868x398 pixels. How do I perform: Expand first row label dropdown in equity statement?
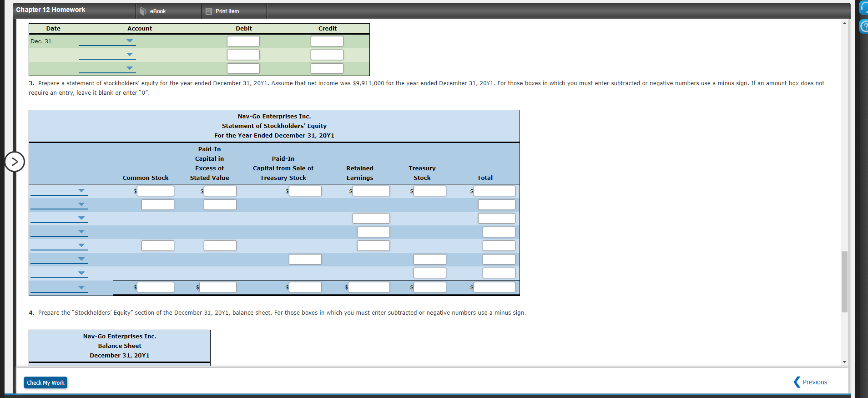(59, 191)
